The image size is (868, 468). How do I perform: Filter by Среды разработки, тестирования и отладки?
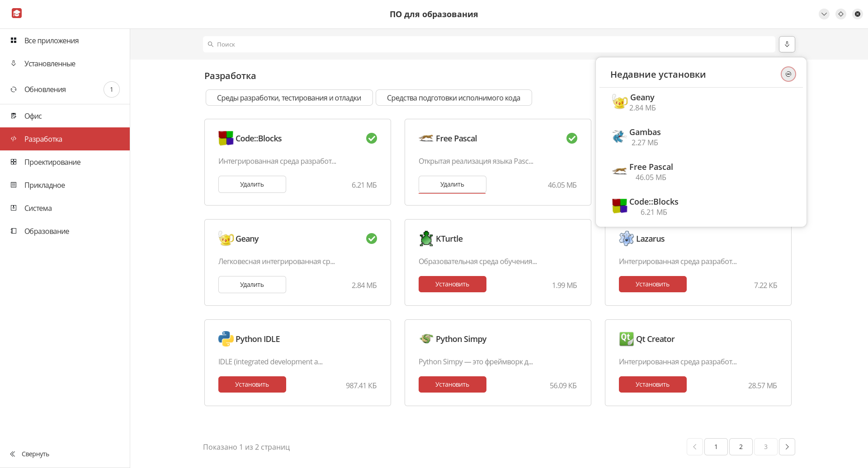[289, 98]
